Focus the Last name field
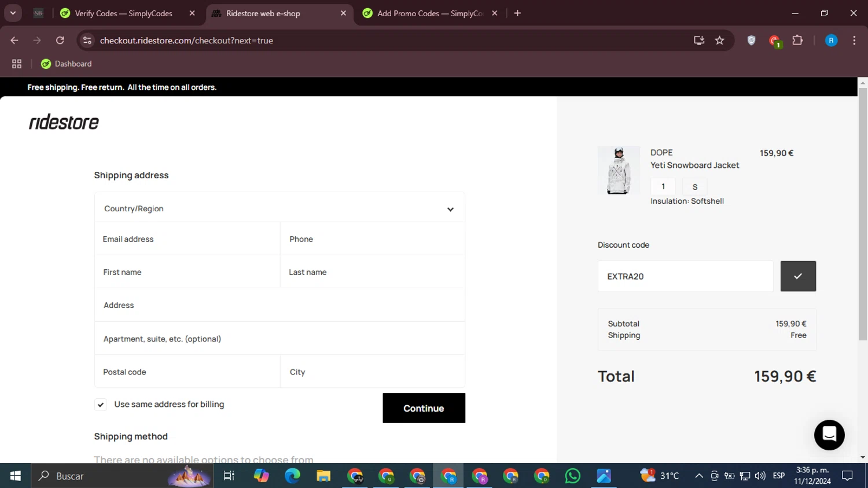Screen dimensions: 868x488 tap(372, 272)
